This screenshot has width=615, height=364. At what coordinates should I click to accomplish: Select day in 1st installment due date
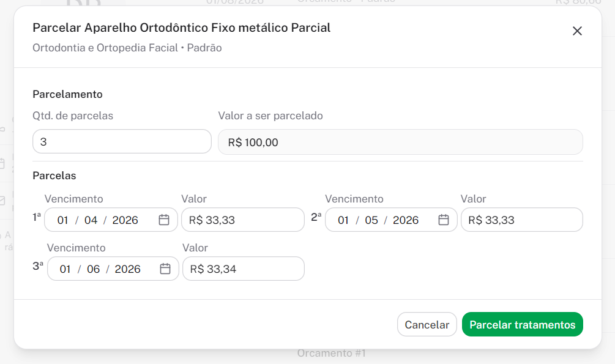(63, 220)
